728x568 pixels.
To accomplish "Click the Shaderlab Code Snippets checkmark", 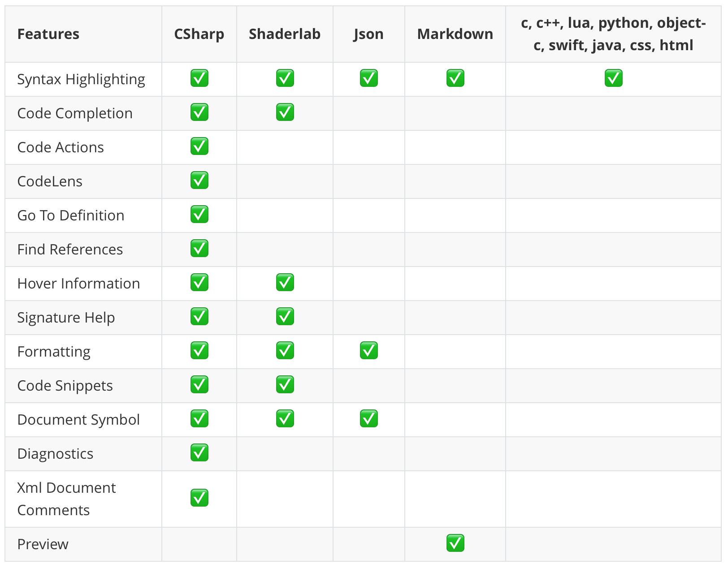I will tap(285, 385).
